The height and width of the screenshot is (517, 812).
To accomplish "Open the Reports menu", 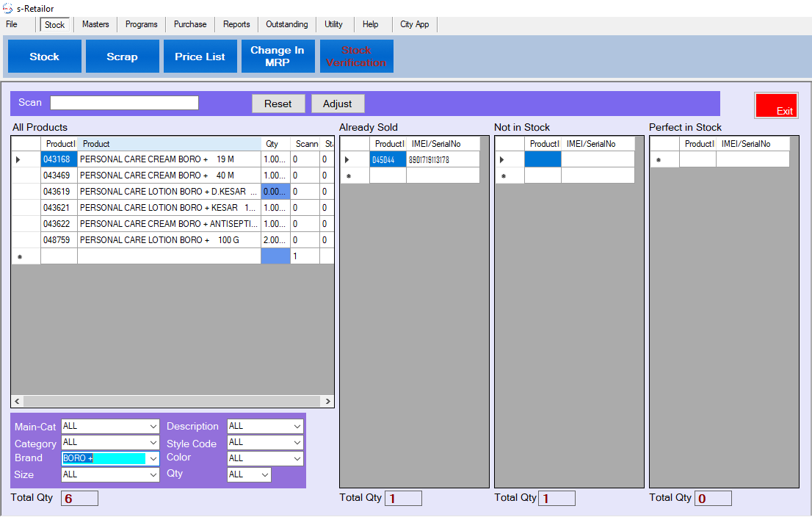I will (236, 24).
